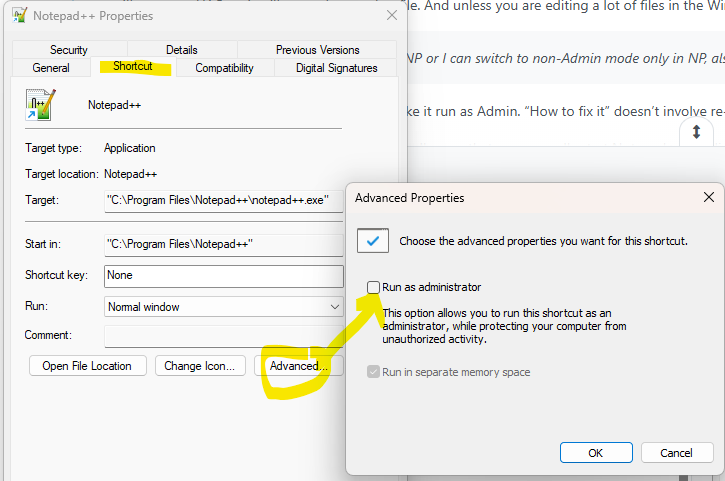Click the Notepad++ title bar icon
This screenshot has height=481, width=725.
17,16
